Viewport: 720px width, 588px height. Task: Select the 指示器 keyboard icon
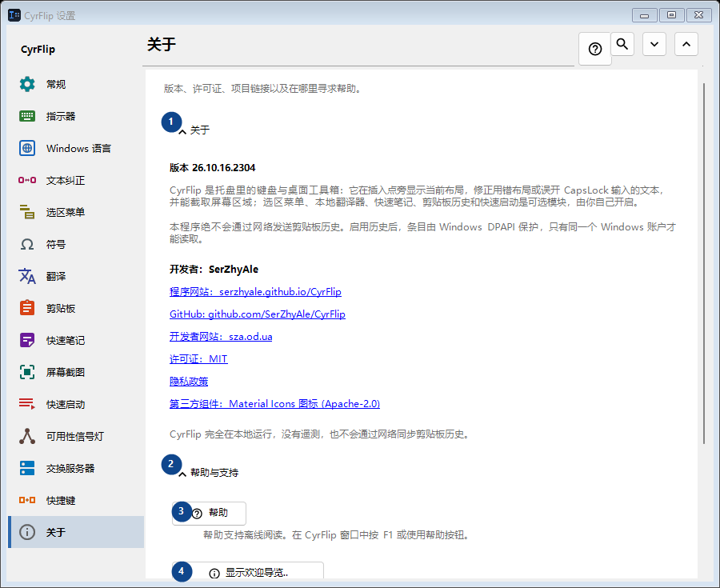(27, 116)
